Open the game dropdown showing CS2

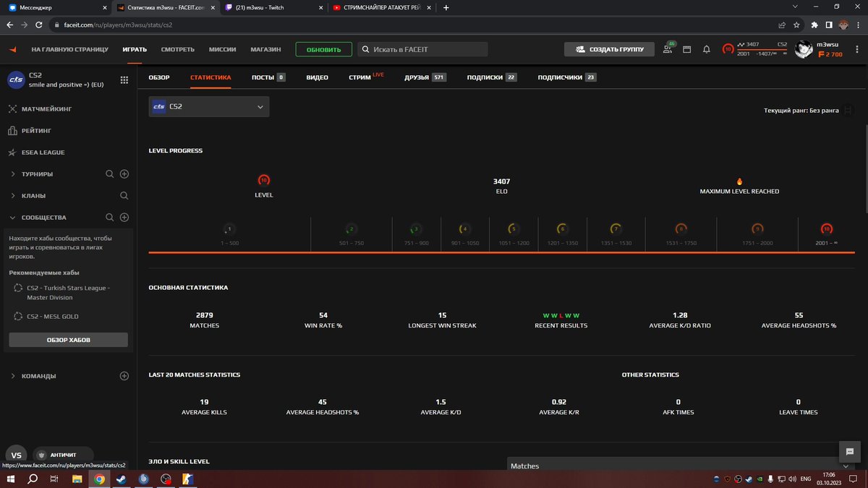[209, 106]
